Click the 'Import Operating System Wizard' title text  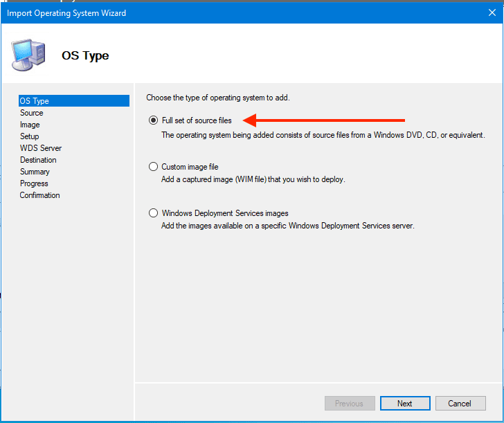click(66, 13)
